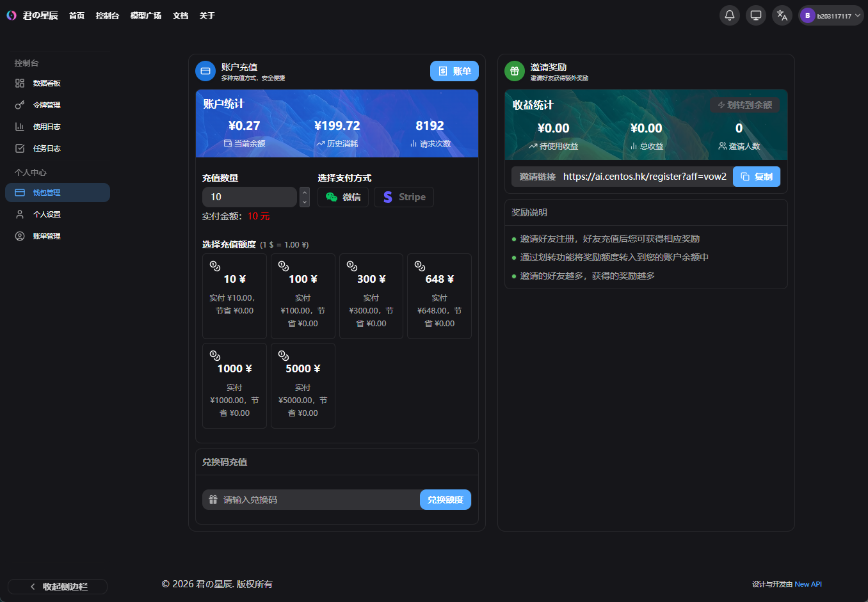Viewport: 868px width, 602px height.
Task: Select the 1000 ¥ recharge card
Action: tap(235, 386)
